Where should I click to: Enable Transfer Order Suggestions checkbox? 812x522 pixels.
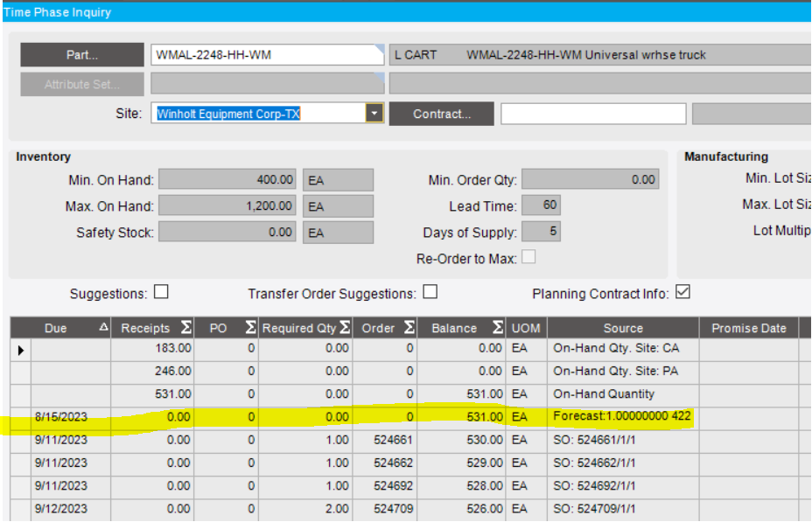[x=430, y=292]
